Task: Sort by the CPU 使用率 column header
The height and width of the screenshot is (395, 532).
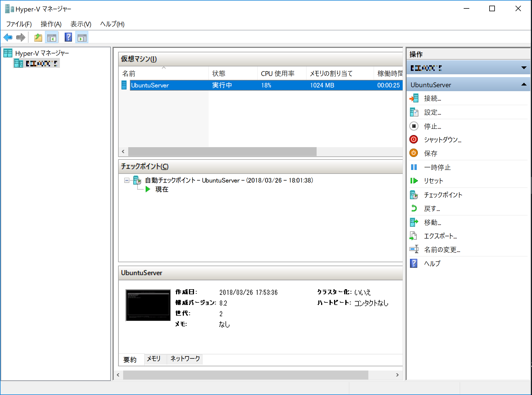Action: pyautogui.click(x=282, y=73)
